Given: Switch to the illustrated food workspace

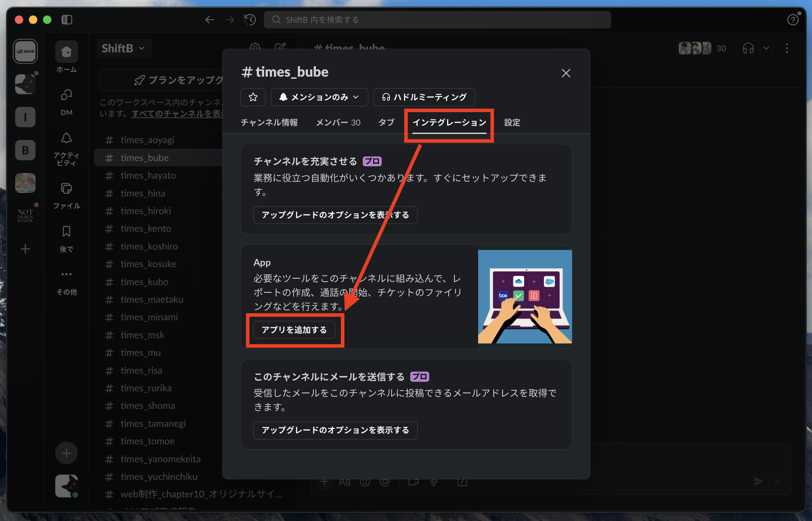Looking at the screenshot, I should point(25,183).
